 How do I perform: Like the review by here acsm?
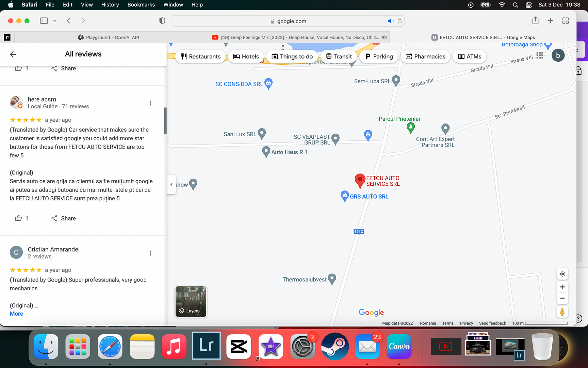pyautogui.click(x=19, y=218)
